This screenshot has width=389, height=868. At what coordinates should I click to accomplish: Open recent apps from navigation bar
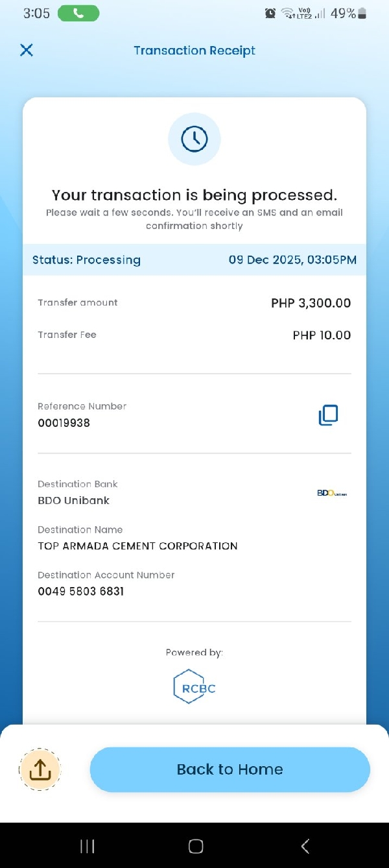[87, 846]
